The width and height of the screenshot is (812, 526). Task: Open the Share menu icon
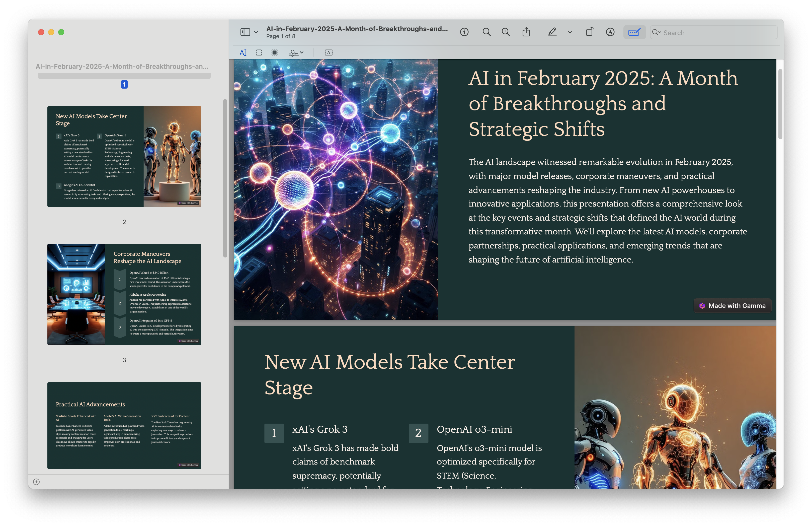pyautogui.click(x=526, y=32)
